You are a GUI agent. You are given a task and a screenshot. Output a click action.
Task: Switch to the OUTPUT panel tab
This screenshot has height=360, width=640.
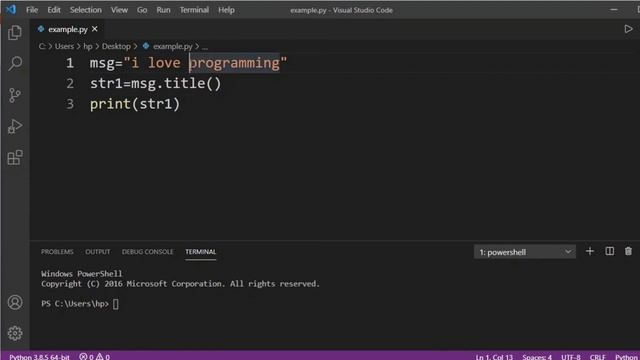(x=98, y=252)
